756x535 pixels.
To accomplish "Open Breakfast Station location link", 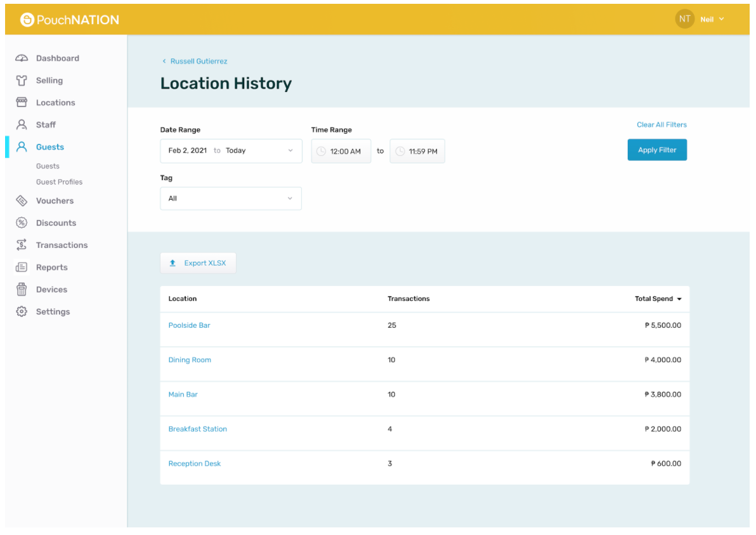I will click(198, 429).
